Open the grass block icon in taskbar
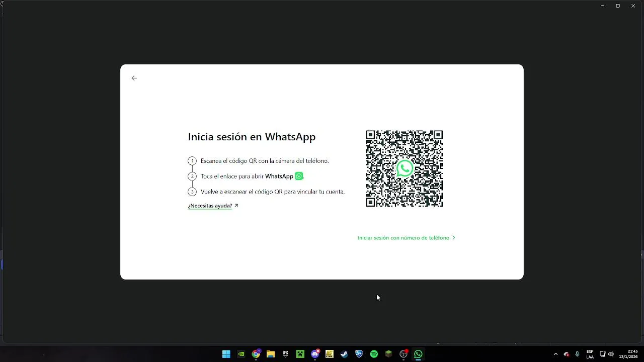The width and height of the screenshot is (644, 362). [388, 354]
